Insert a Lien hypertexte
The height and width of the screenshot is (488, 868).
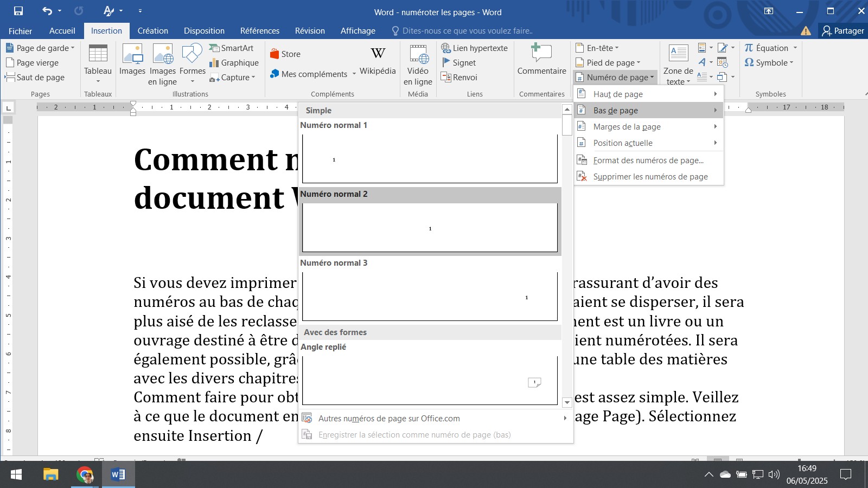[475, 48]
